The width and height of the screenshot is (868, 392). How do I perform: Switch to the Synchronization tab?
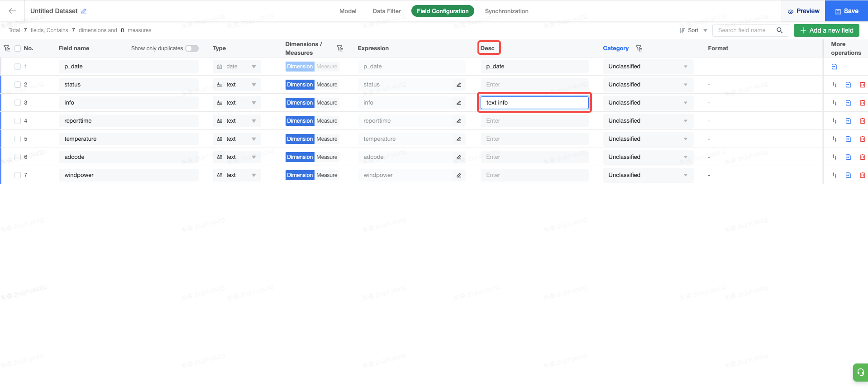point(506,11)
